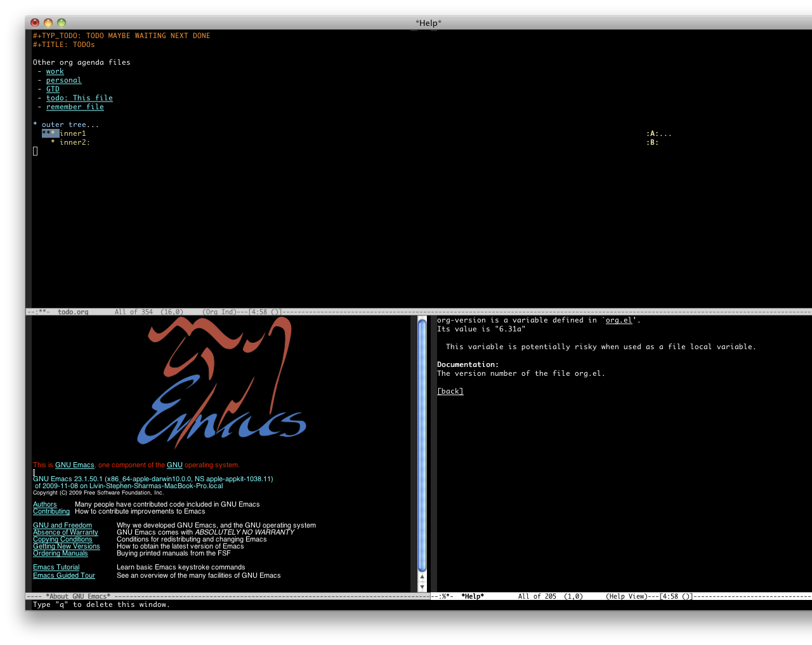
Task: Open the "Ordering Manuals" link
Action: click(x=60, y=553)
